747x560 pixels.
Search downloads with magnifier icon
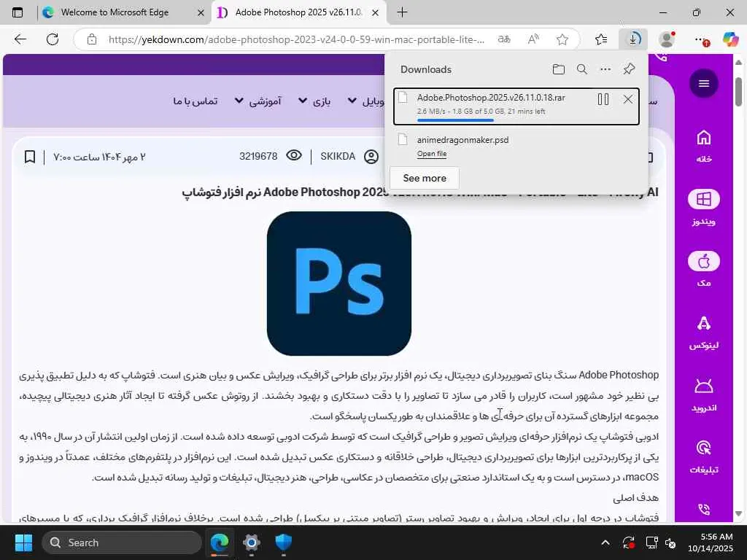pyautogui.click(x=581, y=69)
